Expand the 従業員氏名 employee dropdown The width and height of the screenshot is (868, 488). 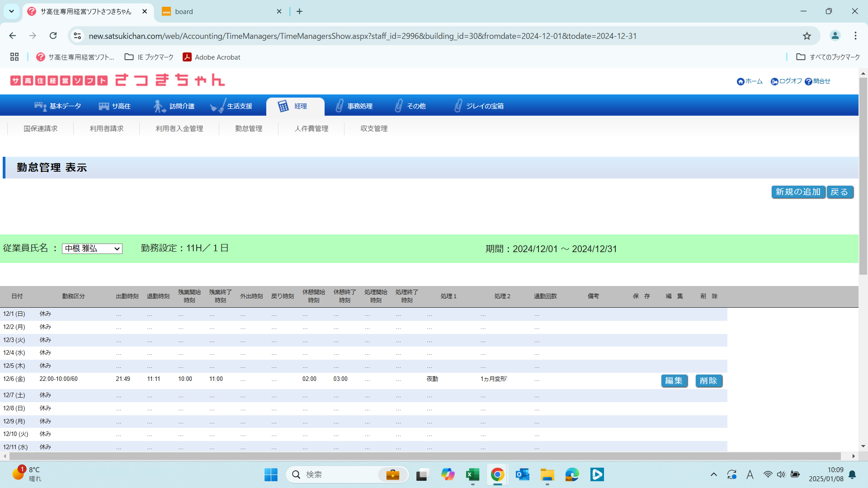tap(92, 249)
